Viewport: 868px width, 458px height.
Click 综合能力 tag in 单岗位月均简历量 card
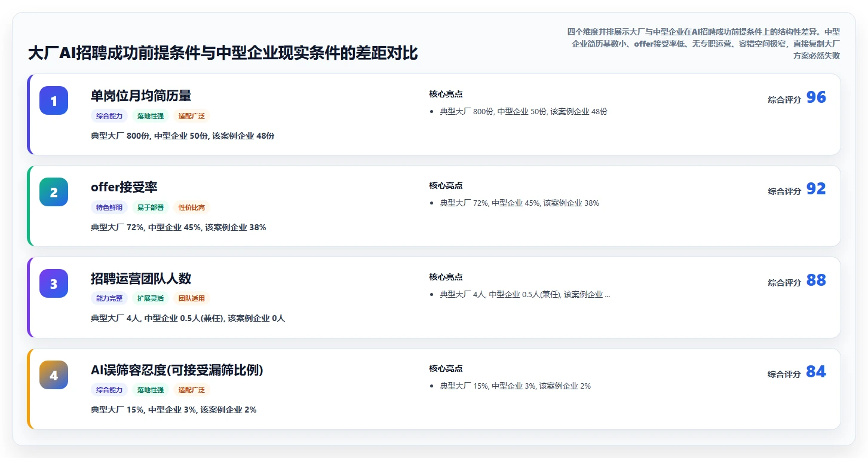pos(109,116)
